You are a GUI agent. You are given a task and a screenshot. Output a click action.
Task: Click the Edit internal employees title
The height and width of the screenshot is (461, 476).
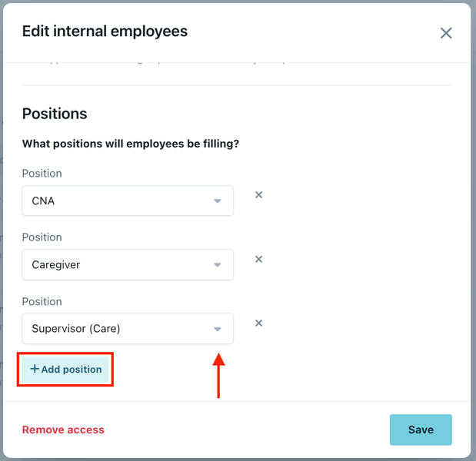click(105, 32)
